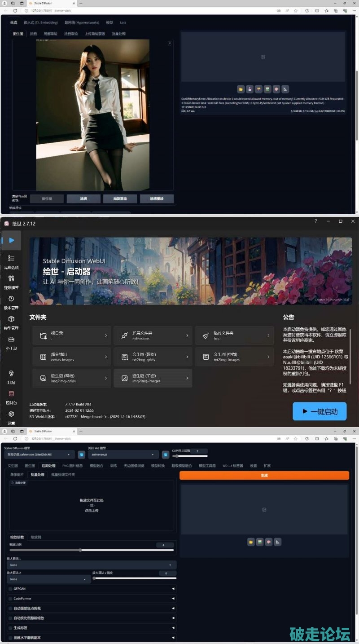Click the orange 生成 generate button

(264, 475)
